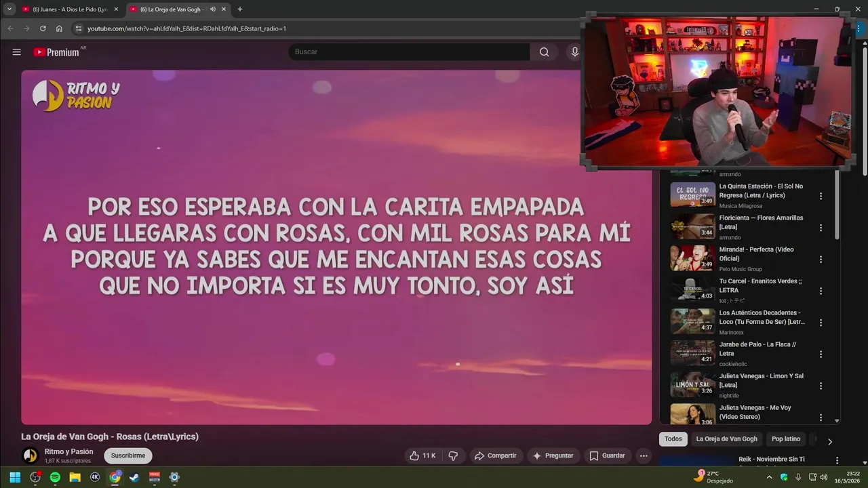Image resolution: width=868 pixels, height=488 pixels.
Task: Open the Preguntar AI button
Action: (553, 455)
